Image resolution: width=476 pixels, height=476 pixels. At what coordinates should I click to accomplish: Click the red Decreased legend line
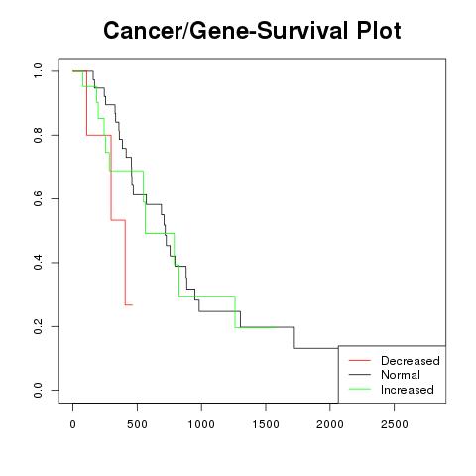coord(360,360)
